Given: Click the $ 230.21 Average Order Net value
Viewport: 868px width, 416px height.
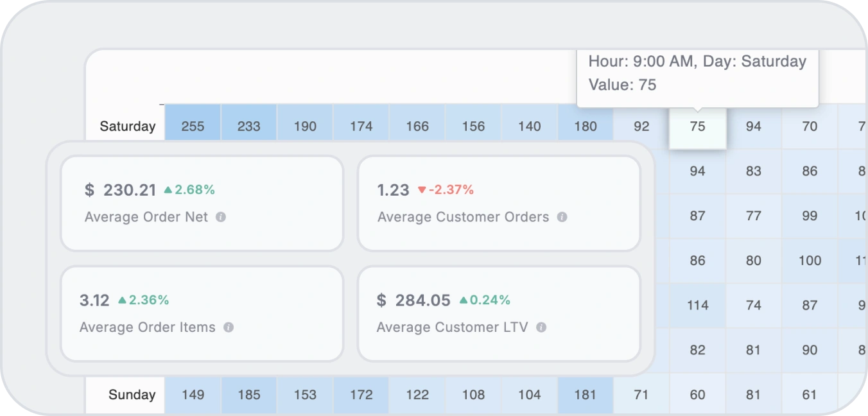Looking at the screenshot, I should (x=121, y=190).
